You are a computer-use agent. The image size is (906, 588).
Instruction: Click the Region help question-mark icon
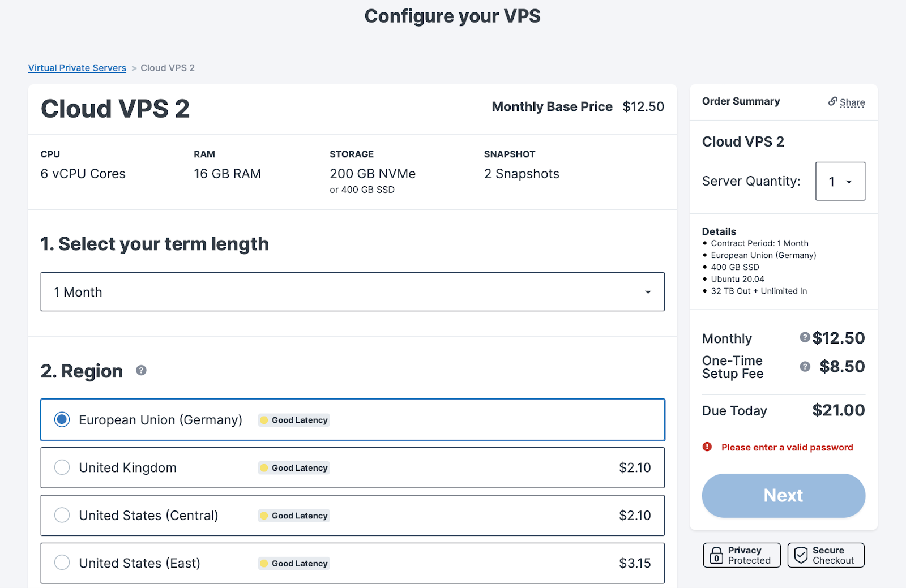141,370
